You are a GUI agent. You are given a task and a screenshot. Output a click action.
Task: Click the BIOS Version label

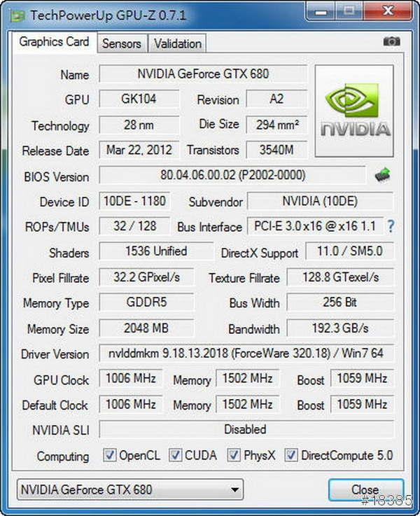(56, 177)
